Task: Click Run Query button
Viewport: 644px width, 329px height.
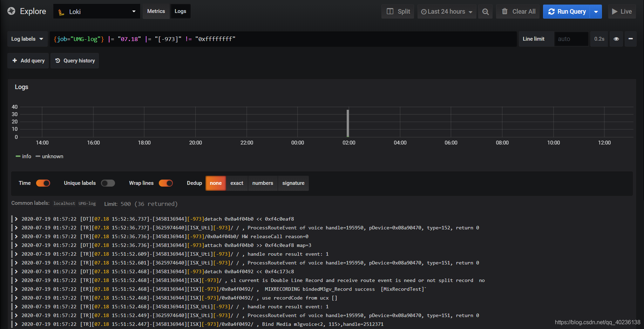Action: point(567,12)
